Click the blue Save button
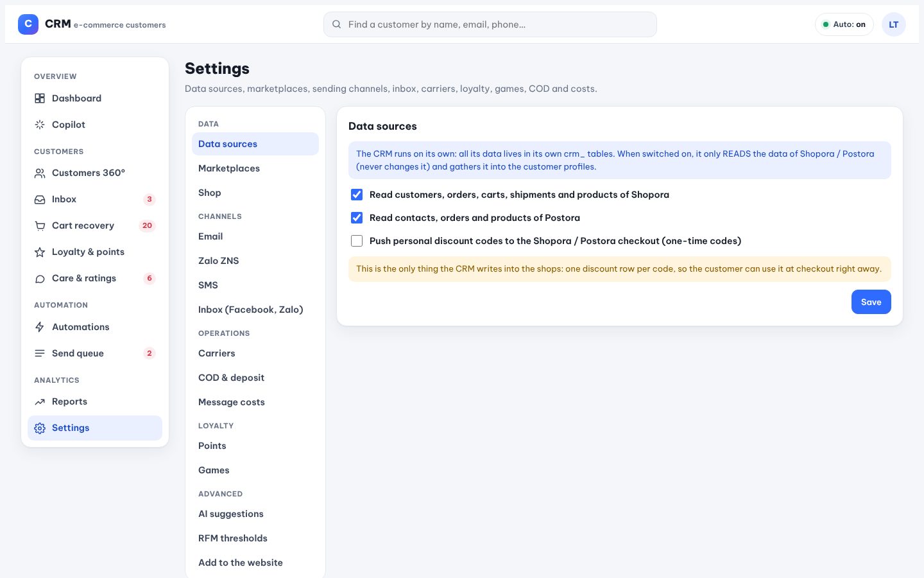 coord(871,302)
